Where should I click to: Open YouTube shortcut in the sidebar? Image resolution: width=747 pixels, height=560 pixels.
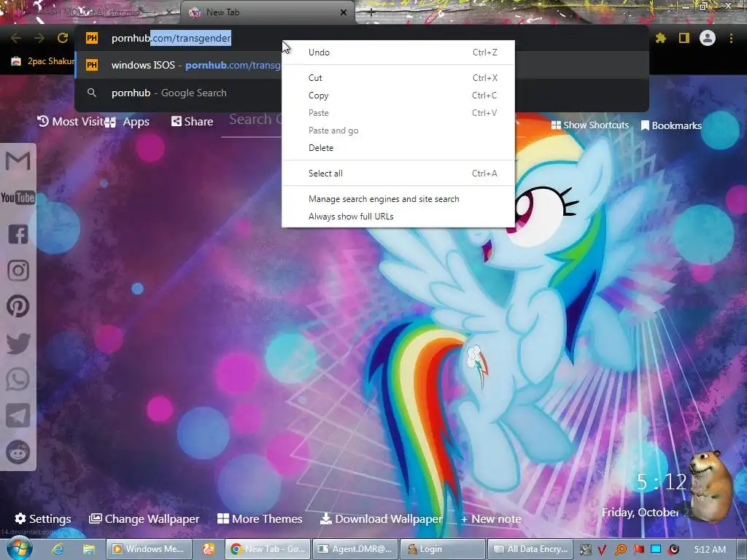point(18,197)
